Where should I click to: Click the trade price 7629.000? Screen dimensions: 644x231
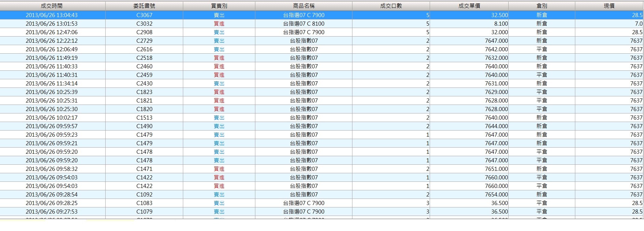(x=496, y=92)
